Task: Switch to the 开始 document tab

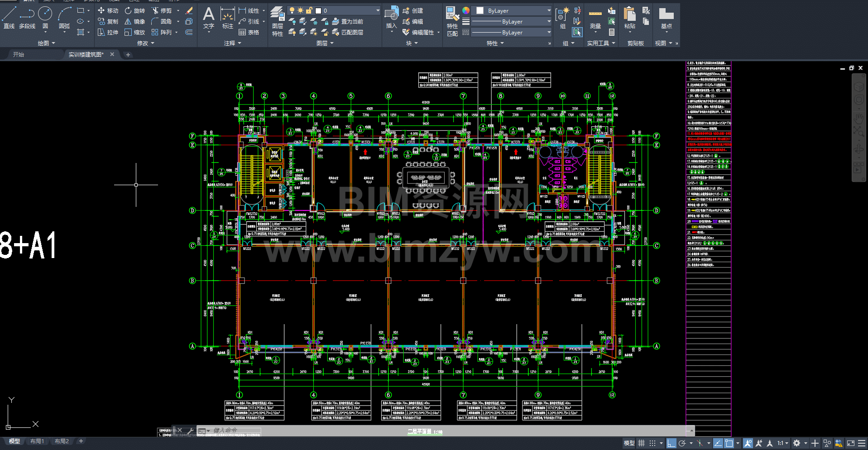Action: click(19, 54)
